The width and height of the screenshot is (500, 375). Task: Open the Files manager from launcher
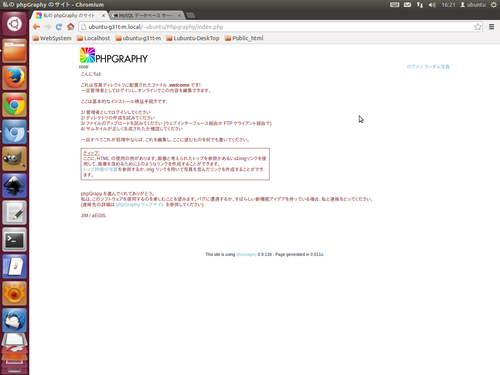click(x=14, y=51)
